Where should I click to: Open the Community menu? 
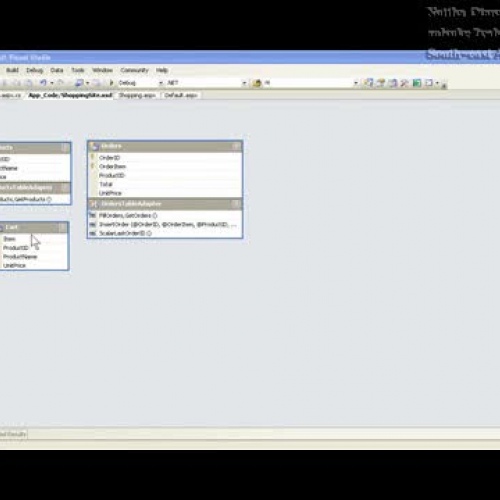134,70
